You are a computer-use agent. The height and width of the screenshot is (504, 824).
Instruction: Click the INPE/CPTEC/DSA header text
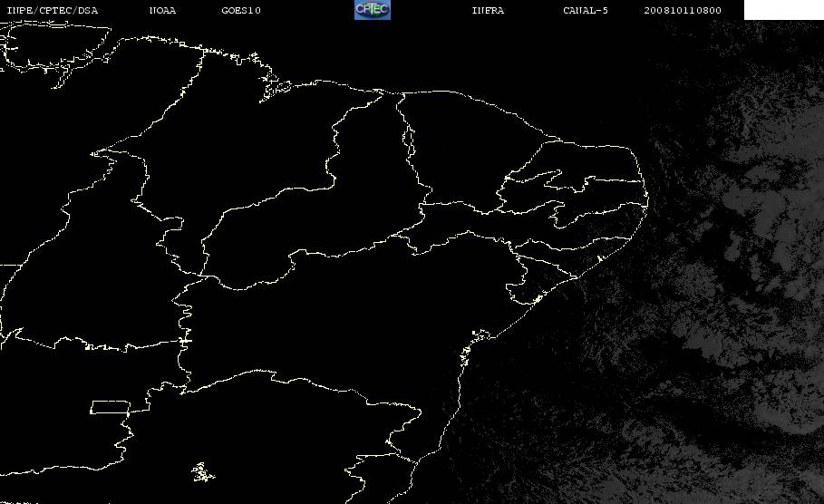[x=52, y=11]
